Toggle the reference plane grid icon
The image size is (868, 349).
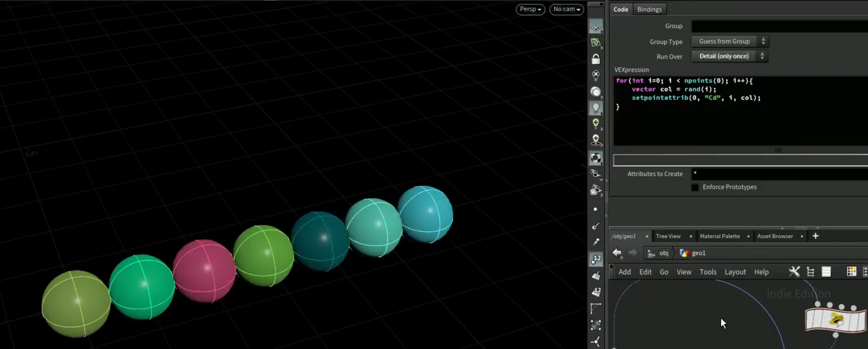click(596, 27)
